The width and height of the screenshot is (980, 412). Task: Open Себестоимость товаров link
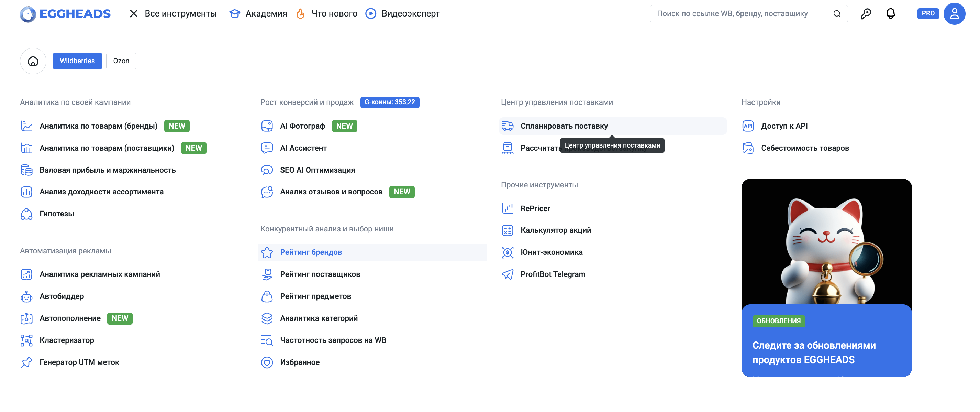(805, 148)
